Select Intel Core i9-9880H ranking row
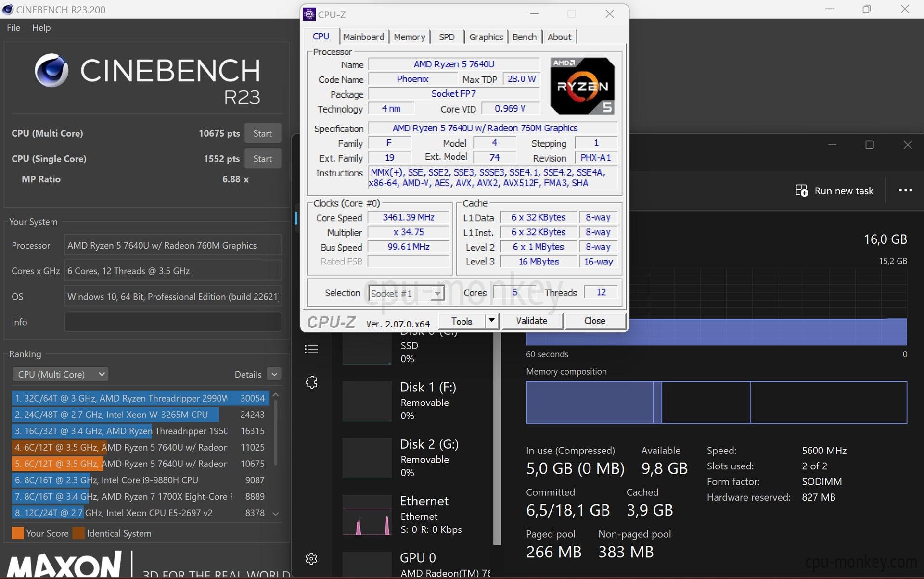This screenshot has width=924, height=579. tap(140, 480)
